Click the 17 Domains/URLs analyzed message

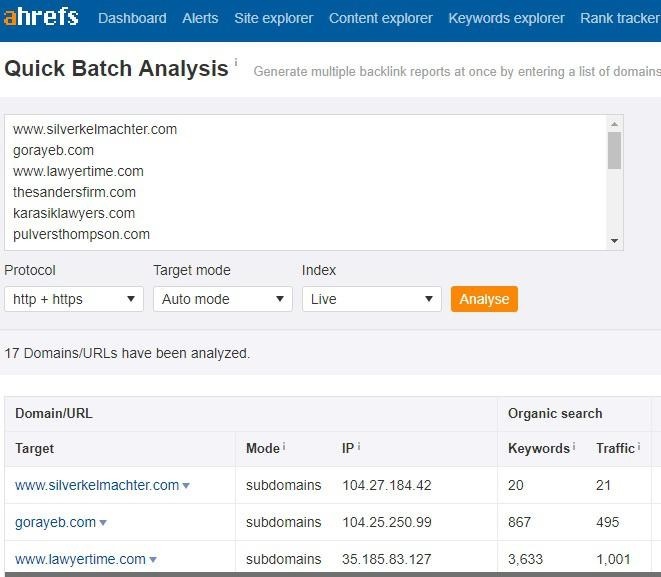pos(127,353)
